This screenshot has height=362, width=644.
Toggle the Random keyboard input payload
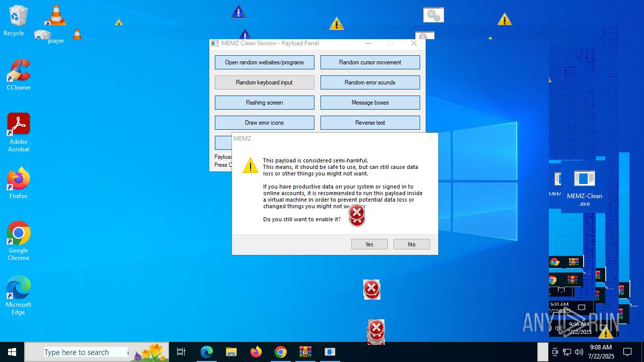(x=265, y=82)
